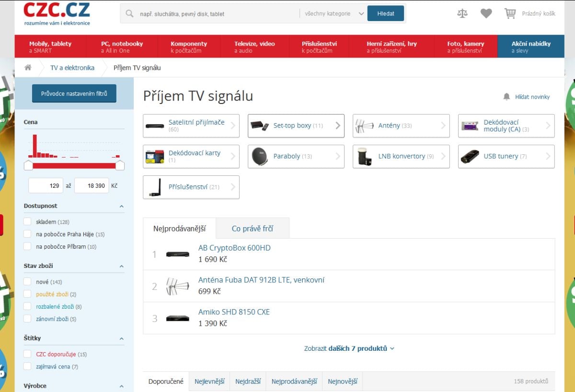Open the product comparison scales icon

462,13
